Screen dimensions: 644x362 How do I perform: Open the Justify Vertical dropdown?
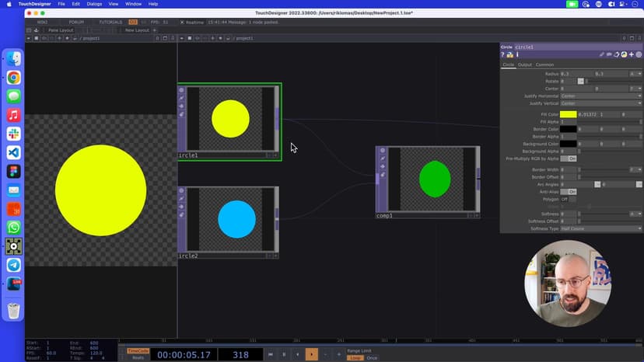click(x=600, y=103)
